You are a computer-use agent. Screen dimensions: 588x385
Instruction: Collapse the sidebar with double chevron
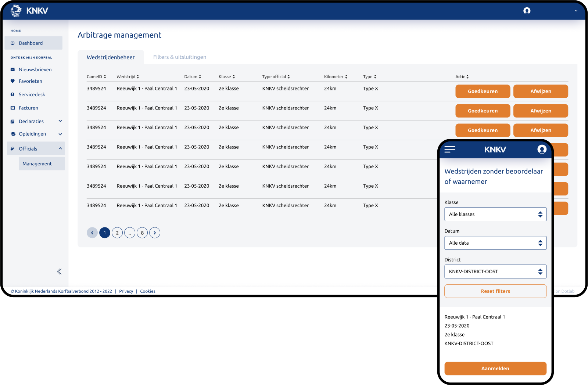tap(59, 271)
